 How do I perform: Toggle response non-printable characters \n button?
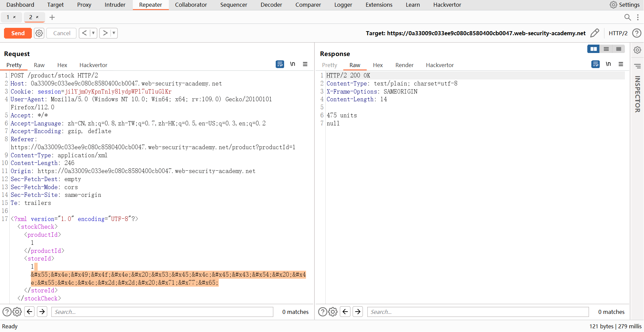pos(608,64)
